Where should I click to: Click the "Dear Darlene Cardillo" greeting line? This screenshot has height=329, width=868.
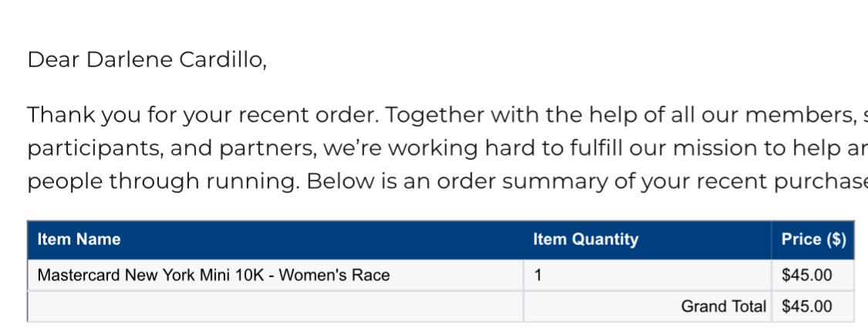[147, 60]
